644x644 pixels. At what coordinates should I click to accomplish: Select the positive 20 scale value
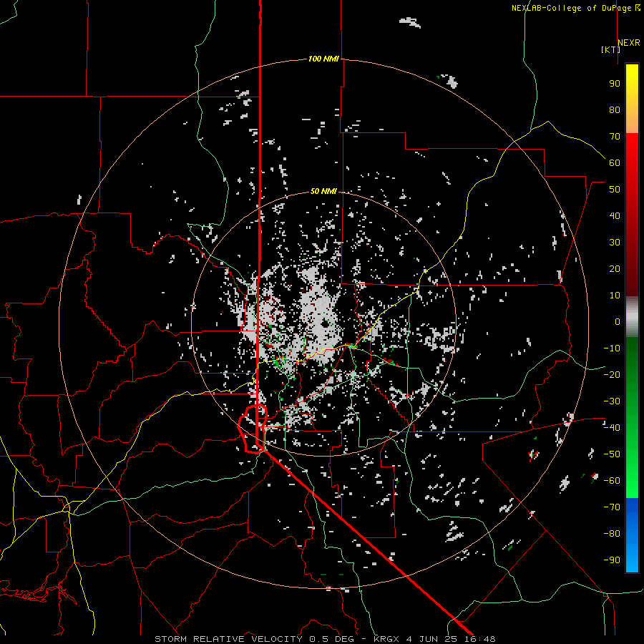coord(615,269)
